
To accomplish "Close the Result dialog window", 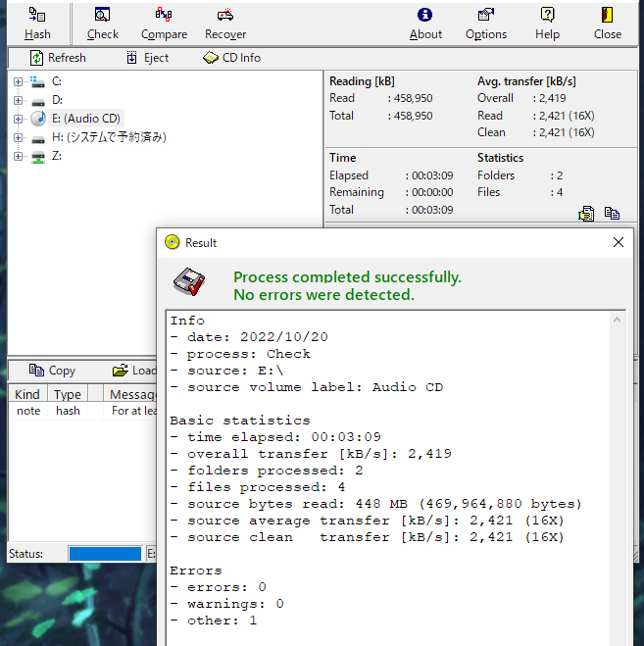I will pos(619,242).
